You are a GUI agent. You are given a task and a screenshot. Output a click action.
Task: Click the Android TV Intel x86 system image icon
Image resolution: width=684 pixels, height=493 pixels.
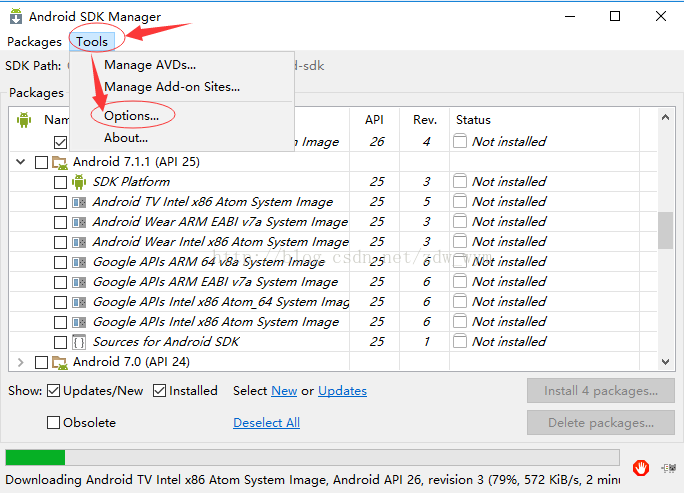point(79,202)
